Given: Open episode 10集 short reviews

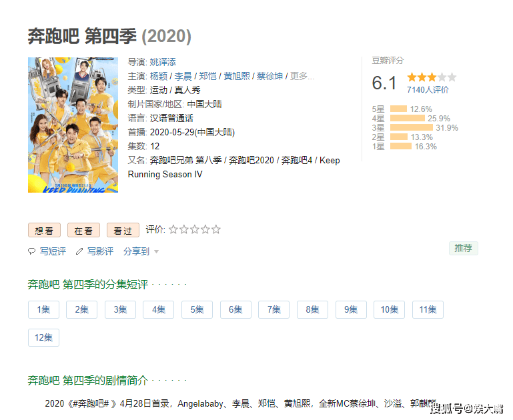Looking at the screenshot, I should point(390,309).
